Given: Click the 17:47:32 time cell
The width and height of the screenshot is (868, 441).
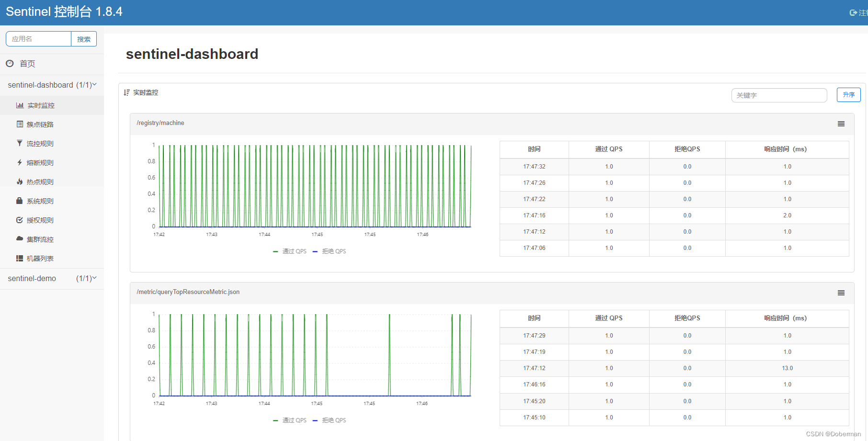Looking at the screenshot, I should coord(534,167).
